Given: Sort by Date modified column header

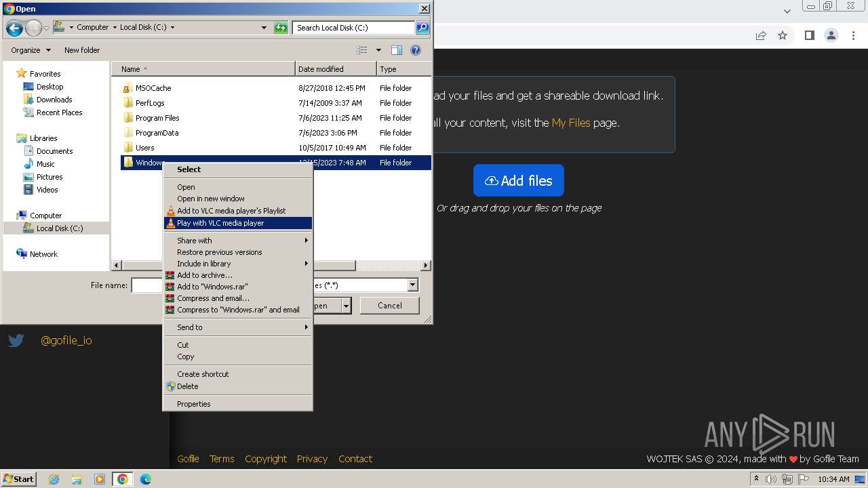Looking at the screenshot, I should pyautogui.click(x=336, y=69).
